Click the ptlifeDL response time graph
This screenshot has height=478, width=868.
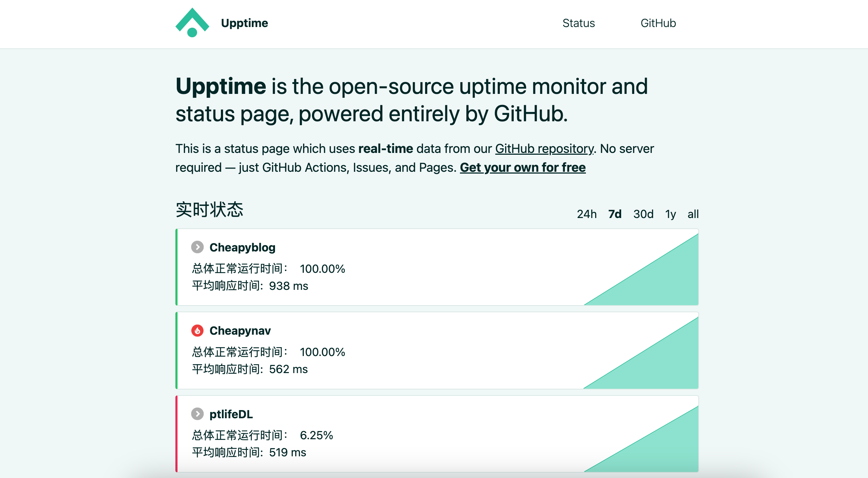click(x=641, y=439)
